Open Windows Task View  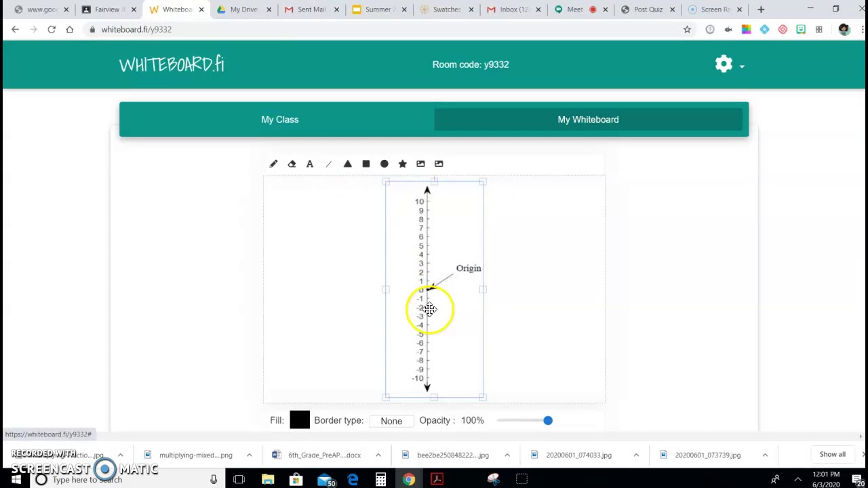[239, 480]
